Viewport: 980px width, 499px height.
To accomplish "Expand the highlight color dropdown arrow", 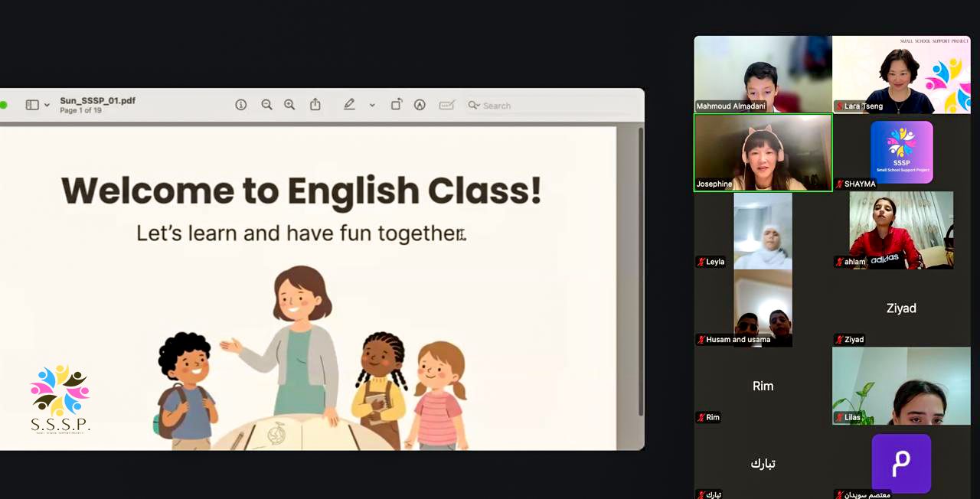I will point(372,106).
